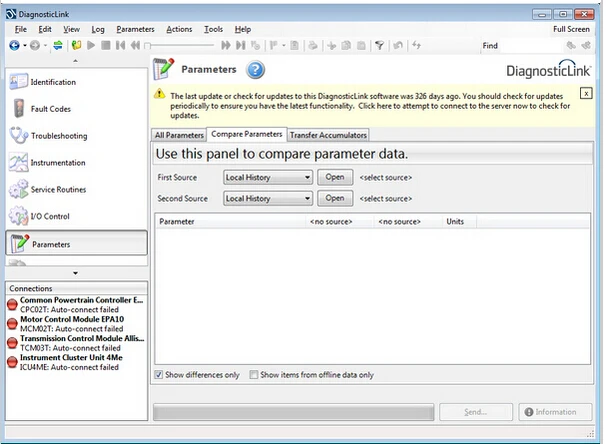Image resolution: width=606 pixels, height=444 pixels.
Task: Click the find-previous binoculars icon
Action: tap(586, 46)
